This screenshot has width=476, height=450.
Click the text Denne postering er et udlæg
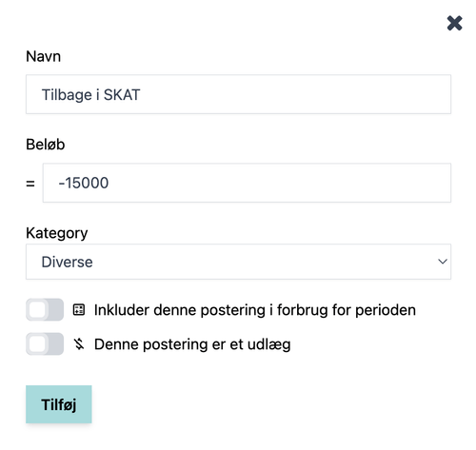pyautogui.click(x=192, y=344)
